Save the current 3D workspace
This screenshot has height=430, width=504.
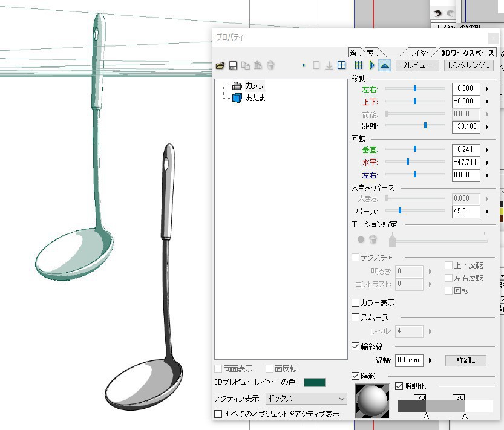tap(233, 65)
